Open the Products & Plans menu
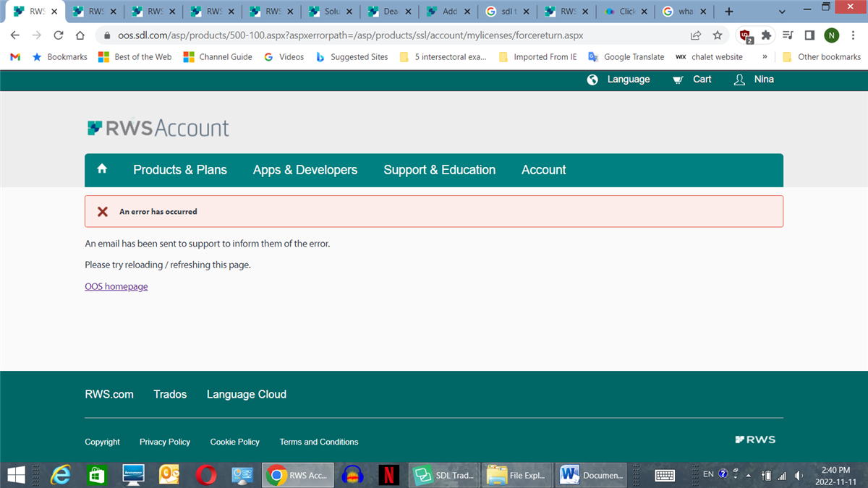 coord(179,170)
